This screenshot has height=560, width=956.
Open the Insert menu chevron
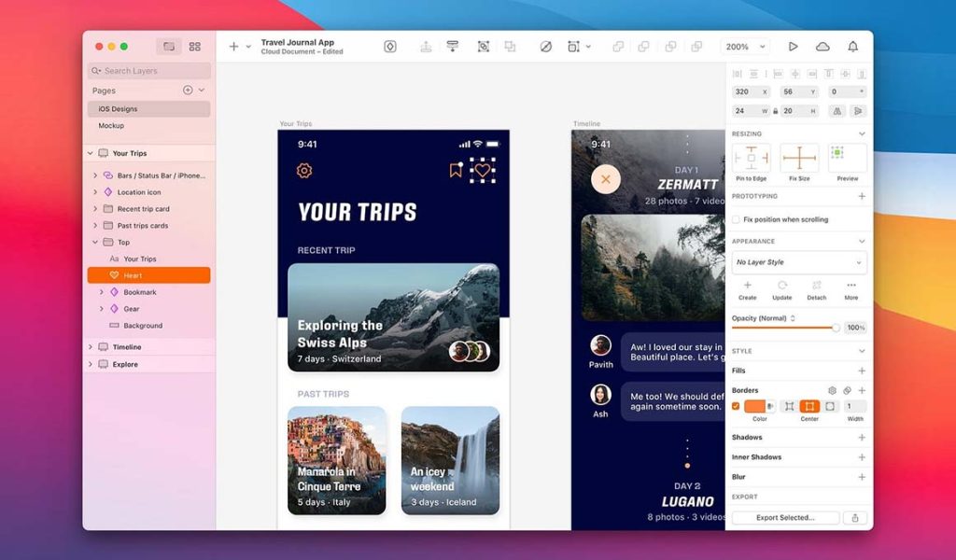click(x=248, y=47)
